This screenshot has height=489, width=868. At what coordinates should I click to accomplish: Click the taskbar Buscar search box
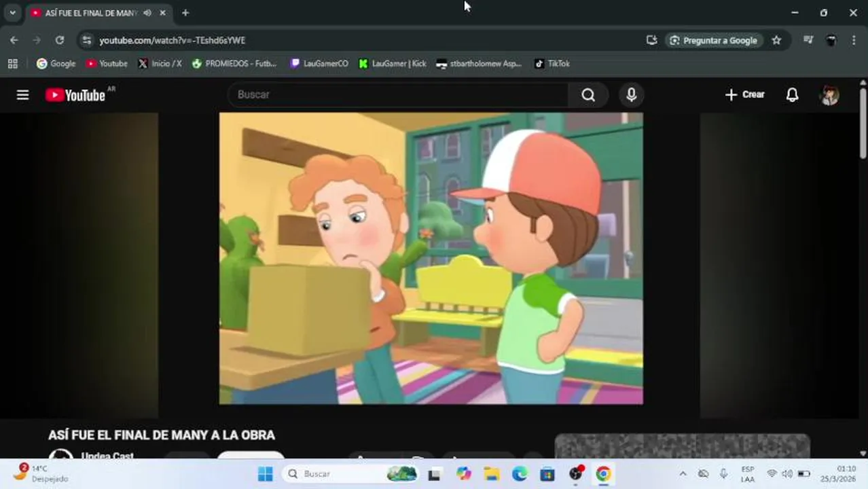350,474
